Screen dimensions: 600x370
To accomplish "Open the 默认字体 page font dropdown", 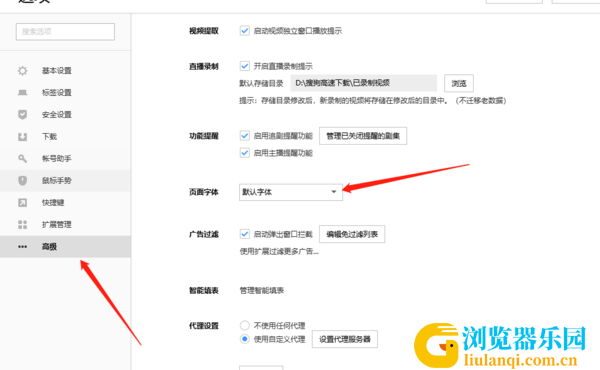I will (290, 192).
